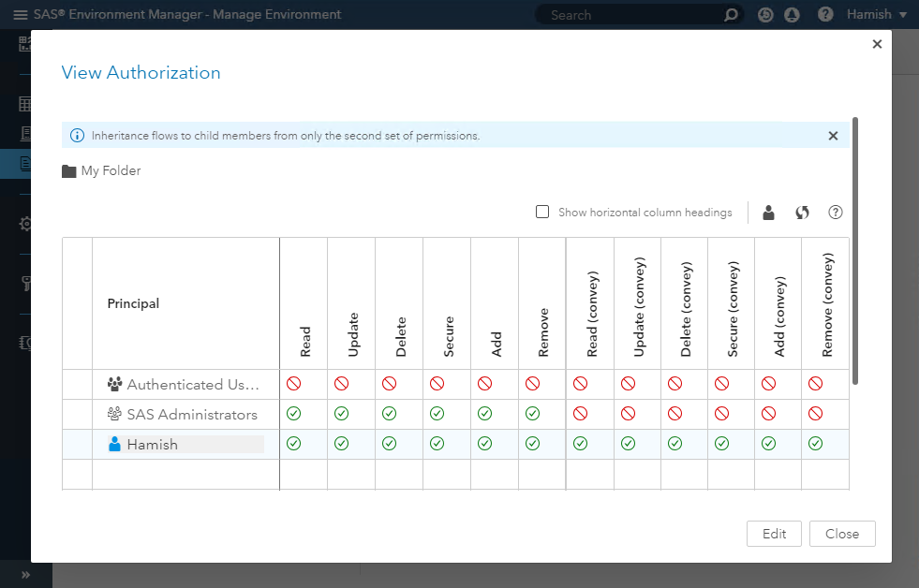Open the Hamish user dropdown menu

(x=877, y=15)
